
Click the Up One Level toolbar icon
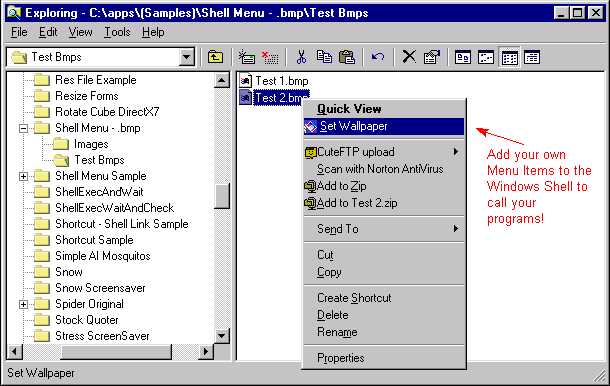215,57
